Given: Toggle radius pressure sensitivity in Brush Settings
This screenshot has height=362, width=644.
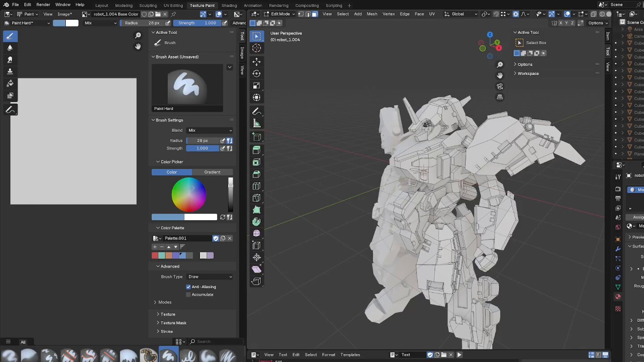Looking at the screenshot, I should (x=223, y=140).
